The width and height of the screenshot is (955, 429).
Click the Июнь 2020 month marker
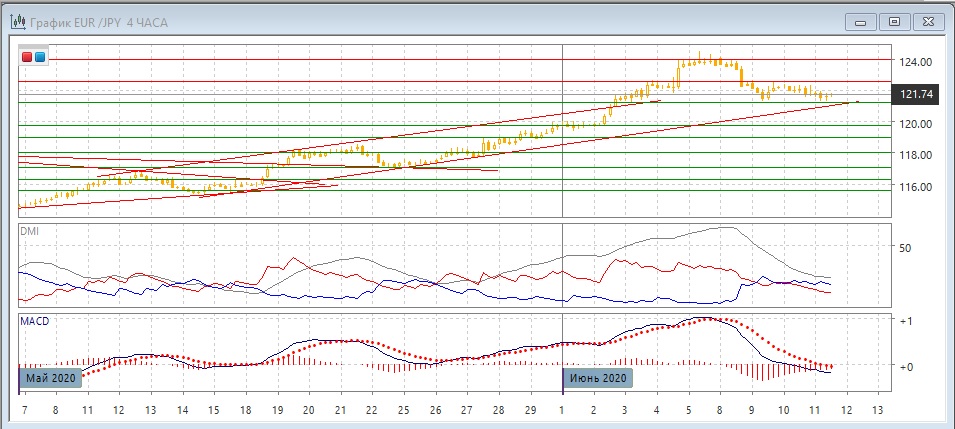598,378
